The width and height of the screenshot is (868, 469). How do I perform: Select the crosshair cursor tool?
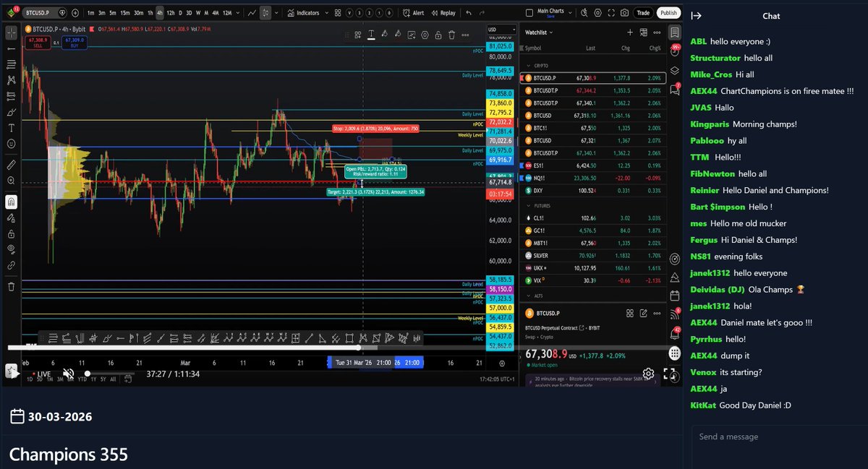pos(12,32)
